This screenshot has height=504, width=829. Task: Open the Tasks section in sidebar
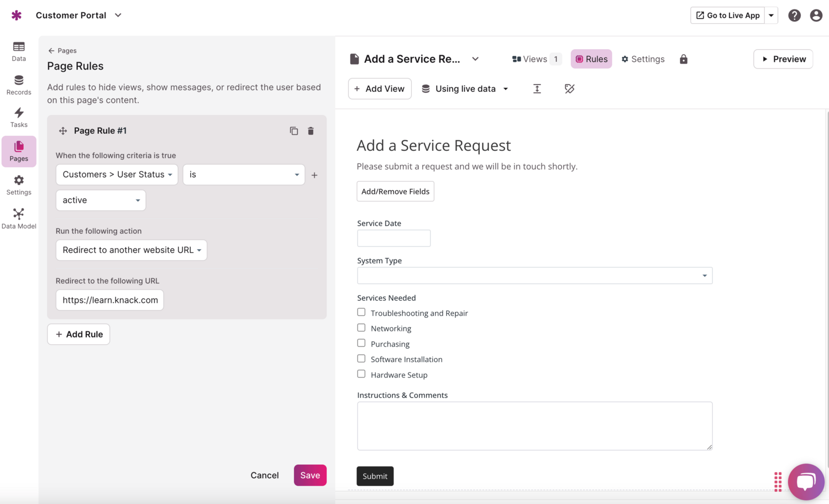click(19, 117)
